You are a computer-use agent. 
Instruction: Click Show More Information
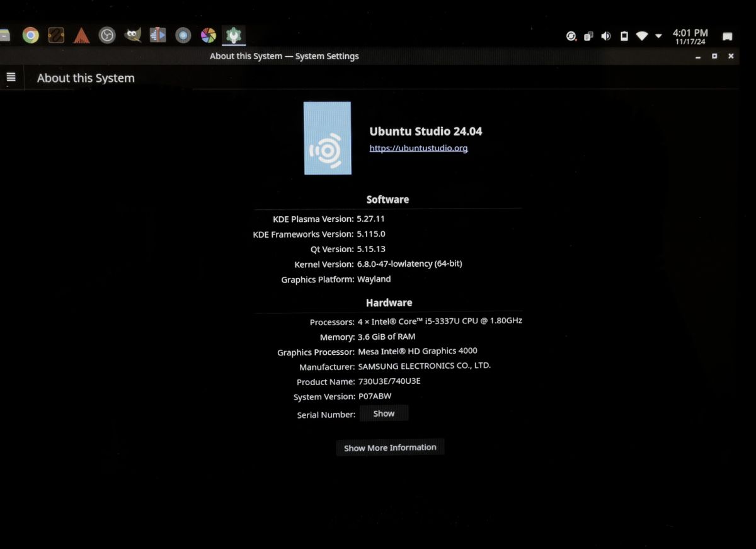[390, 447]
